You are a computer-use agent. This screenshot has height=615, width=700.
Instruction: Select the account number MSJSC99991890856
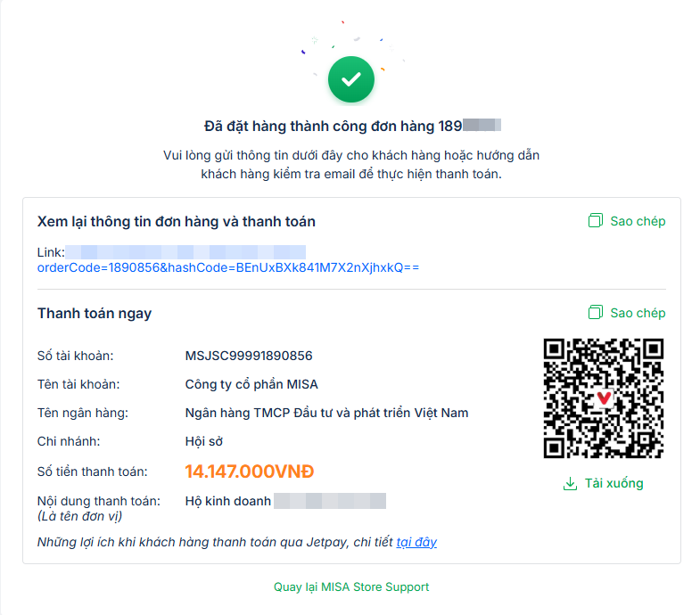click(249, 356)
